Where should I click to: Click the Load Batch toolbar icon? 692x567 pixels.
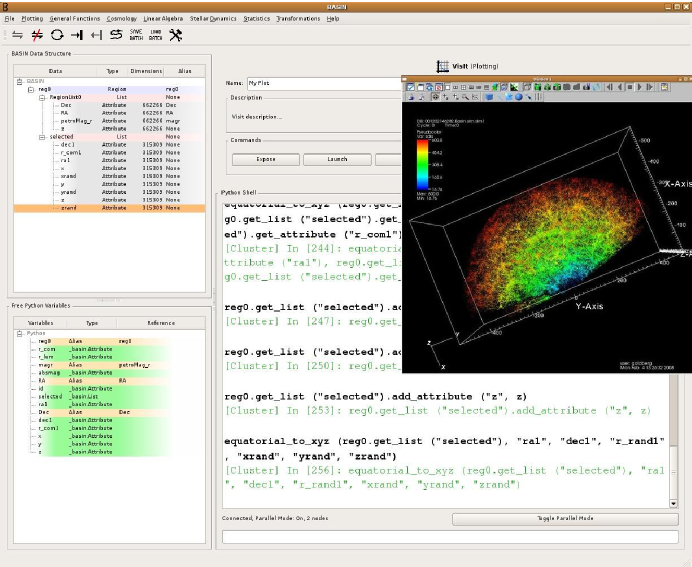point(155,36)
